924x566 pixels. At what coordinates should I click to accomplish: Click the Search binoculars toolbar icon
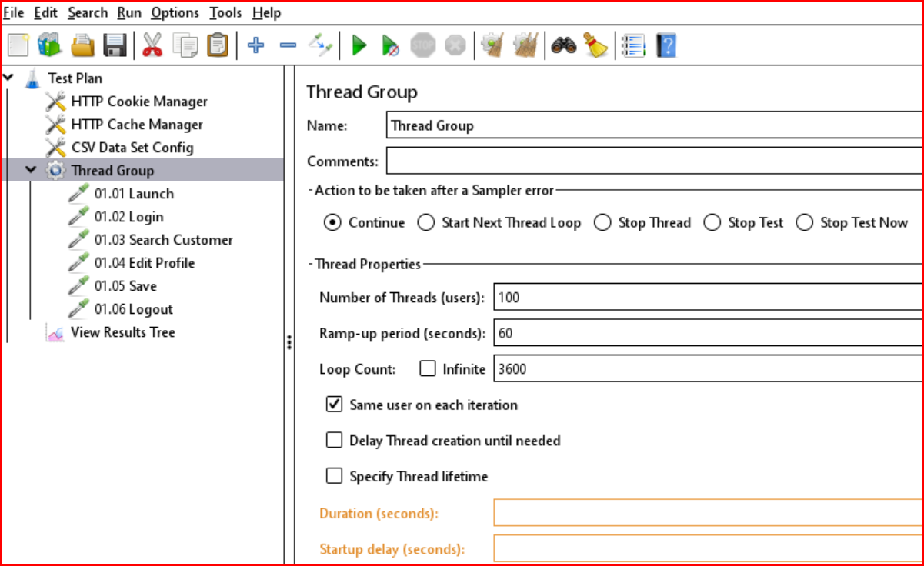click(x=564, y=45)
